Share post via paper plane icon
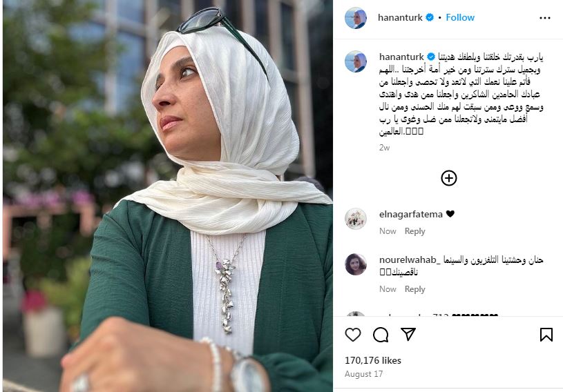The image size is (563, 392). click(x=408, y=334)
